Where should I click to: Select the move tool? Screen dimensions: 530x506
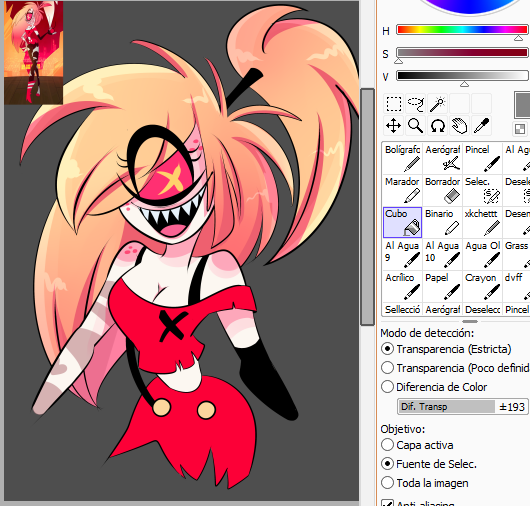click(394, 126)
